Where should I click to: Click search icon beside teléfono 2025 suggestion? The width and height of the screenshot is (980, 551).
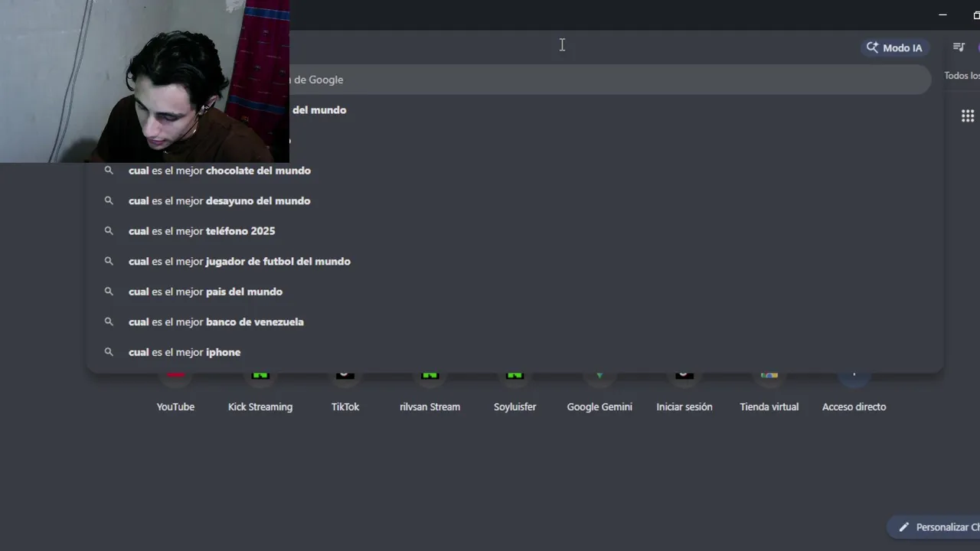coord(109,230)
